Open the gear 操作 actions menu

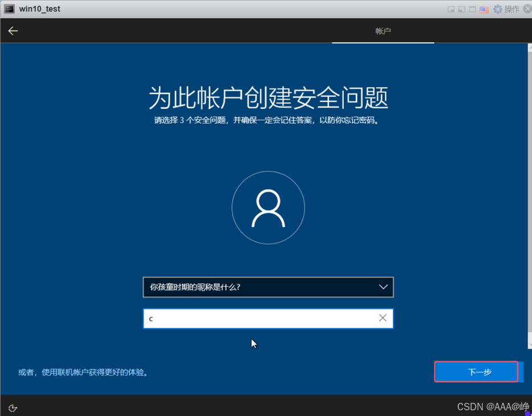[x=506, y=9]
